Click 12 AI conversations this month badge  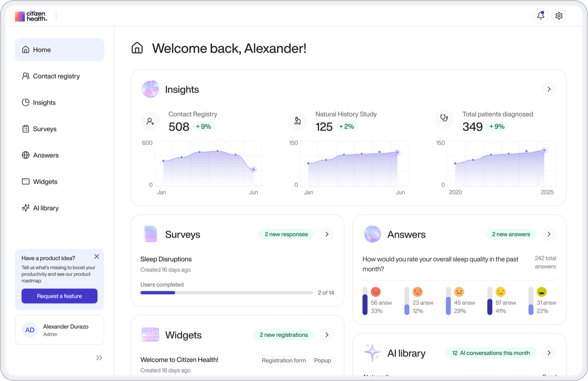[491, 353]
